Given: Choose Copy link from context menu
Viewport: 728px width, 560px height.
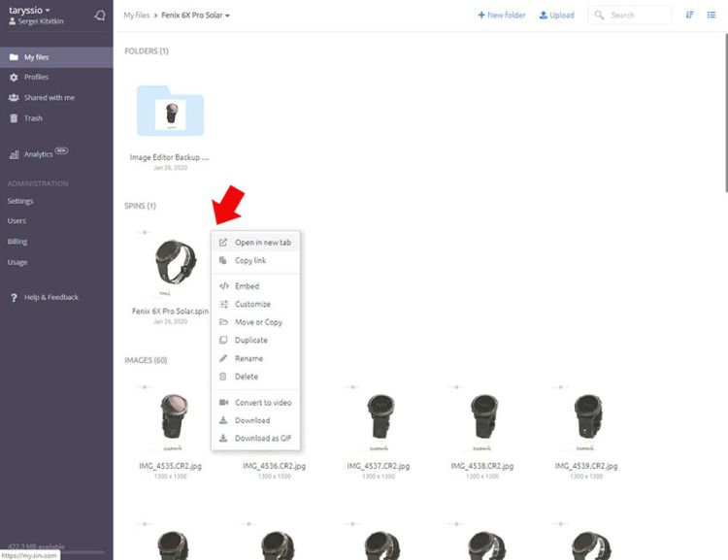Looking at the screenshot, I should tap(255, 260).
